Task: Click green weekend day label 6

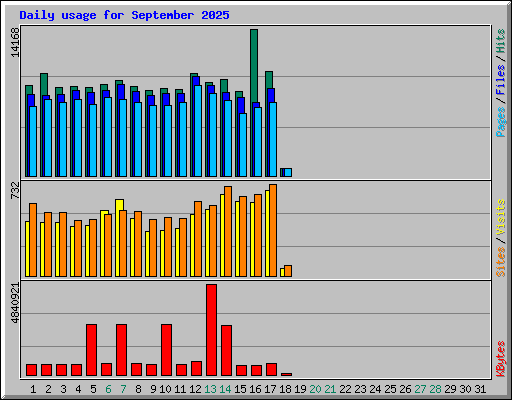Action: [108, 389]
